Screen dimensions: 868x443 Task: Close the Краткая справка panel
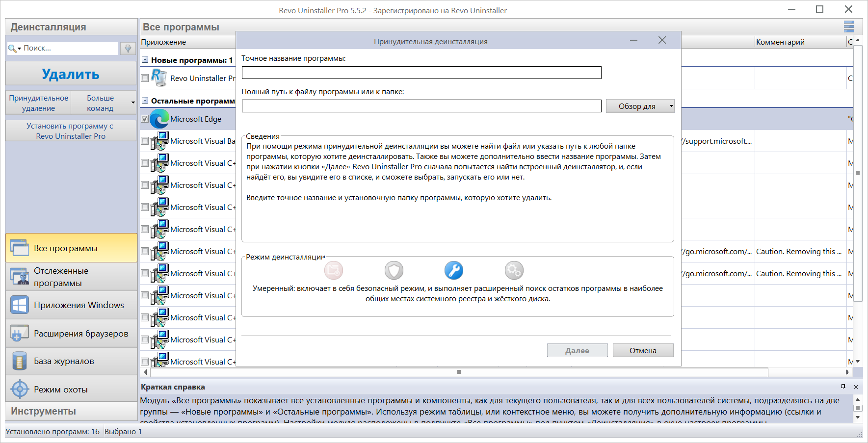point(856,387)
